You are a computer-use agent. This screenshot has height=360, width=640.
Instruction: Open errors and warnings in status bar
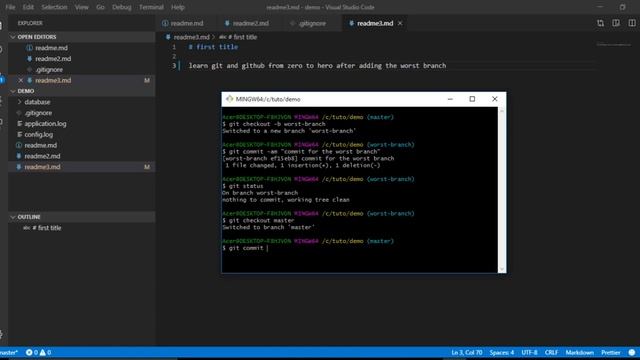click(x=38, y=353)
